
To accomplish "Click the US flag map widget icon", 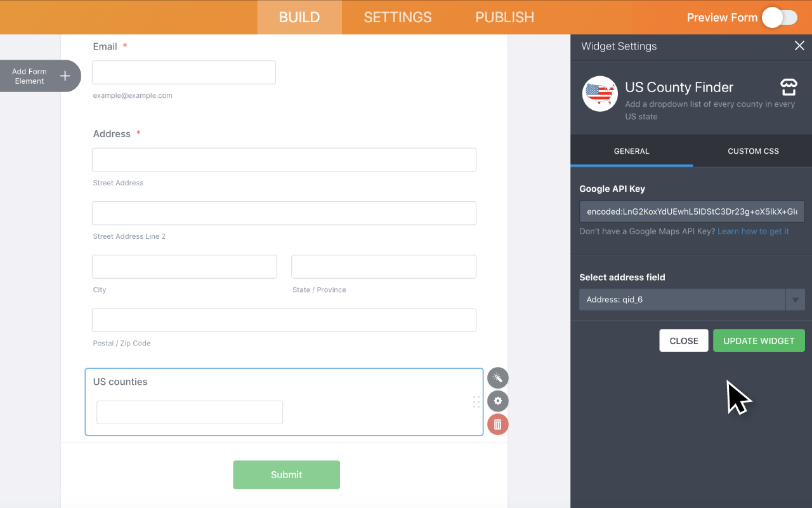I will point(600,94).
